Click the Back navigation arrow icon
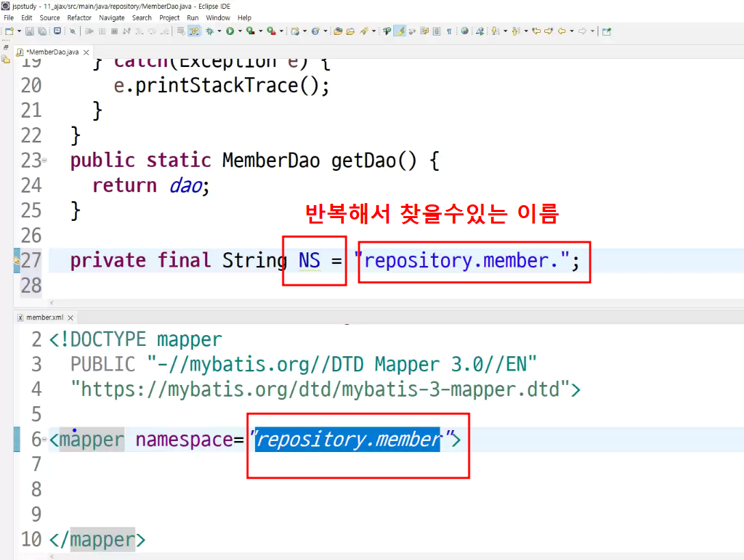744x560 pixels. tap(561, 31)
